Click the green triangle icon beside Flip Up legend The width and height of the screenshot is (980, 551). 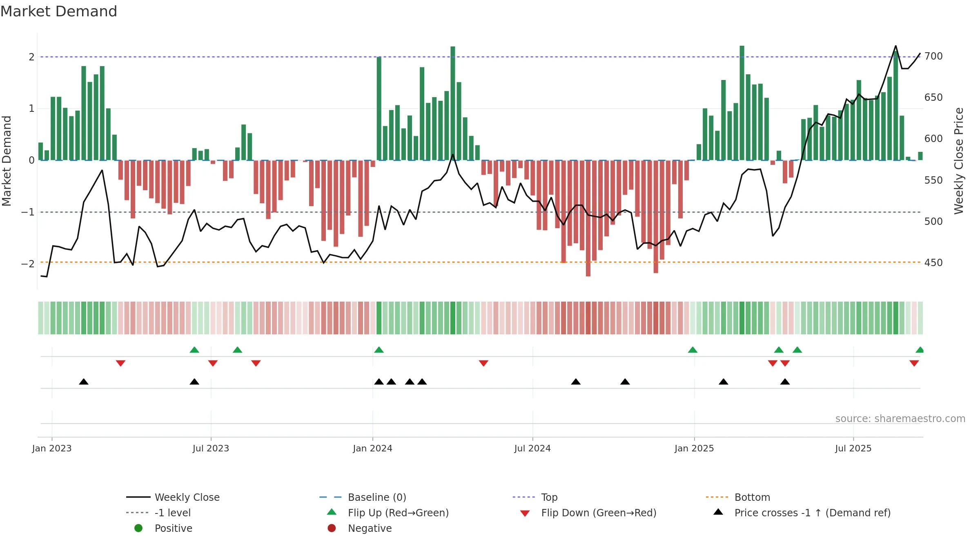332,512
